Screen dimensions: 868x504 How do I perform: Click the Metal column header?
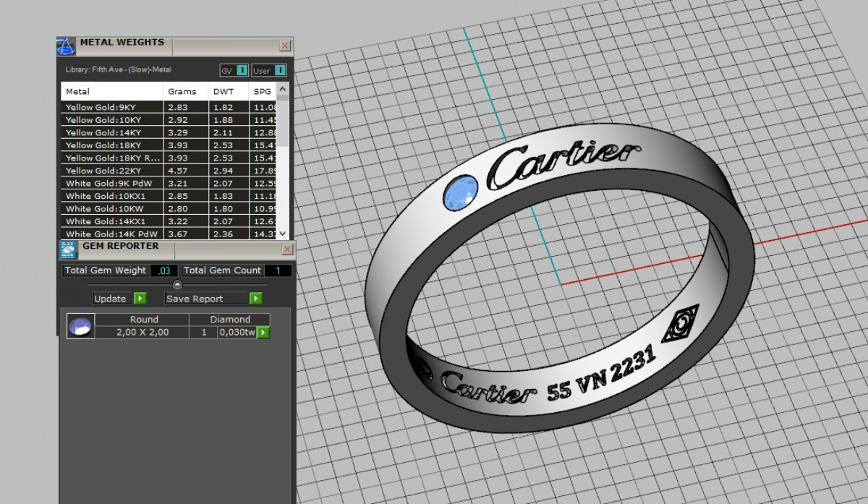tap(78, 92)
